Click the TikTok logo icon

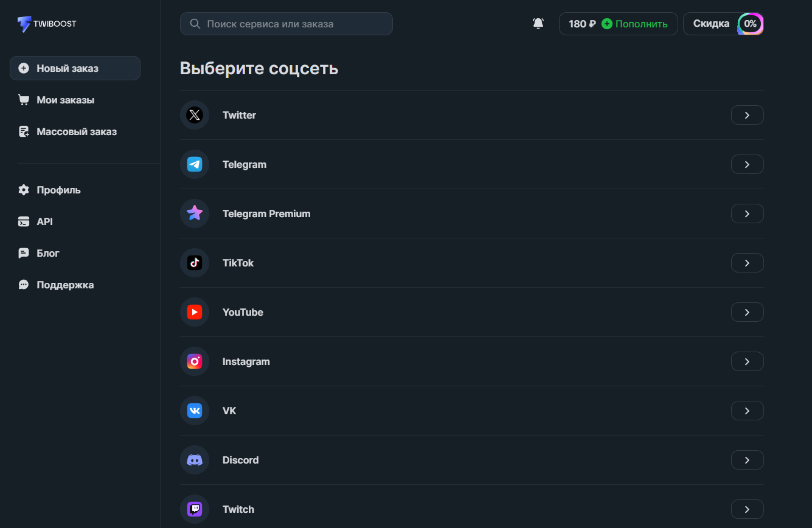[195, 263]
